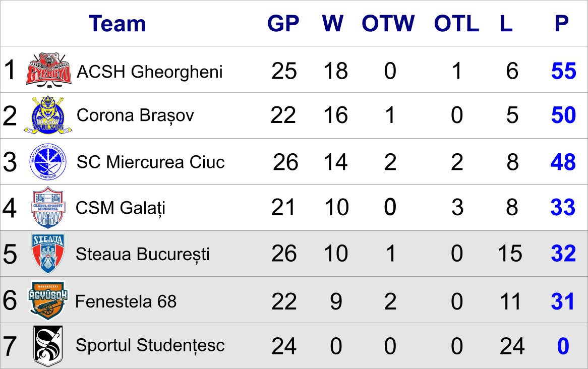Open the Corona Brașov team name
Image resolution: width=588 pixels, height=369 pixels.
click(x=135, y=116)
